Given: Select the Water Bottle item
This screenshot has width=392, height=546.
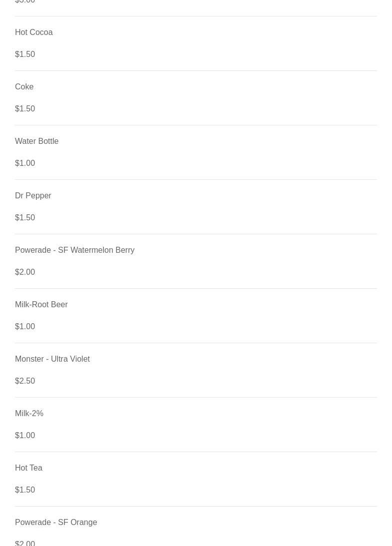Looking at the screenshot, I should tap(36, 141).
